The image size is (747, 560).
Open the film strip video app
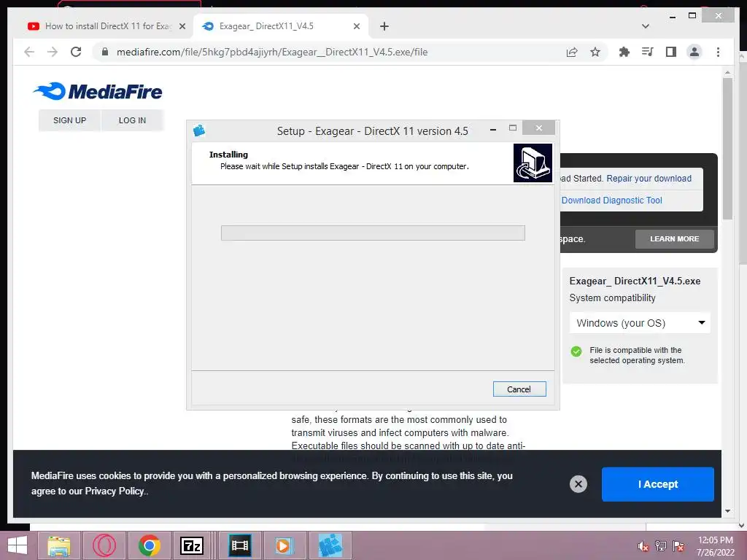coord(239,545)
